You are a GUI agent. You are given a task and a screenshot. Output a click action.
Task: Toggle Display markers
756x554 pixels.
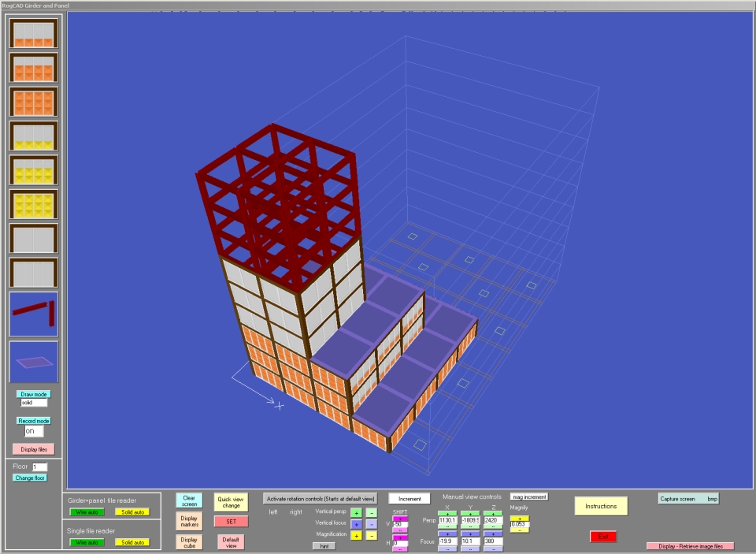pos(189,521)
